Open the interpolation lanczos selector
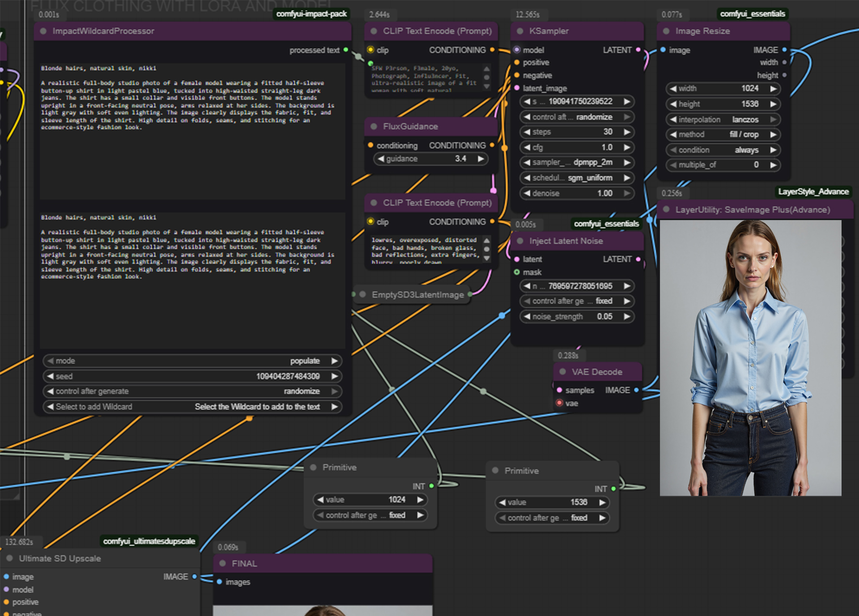This screenshot has height=616, width=859. [x=723, y=119]
